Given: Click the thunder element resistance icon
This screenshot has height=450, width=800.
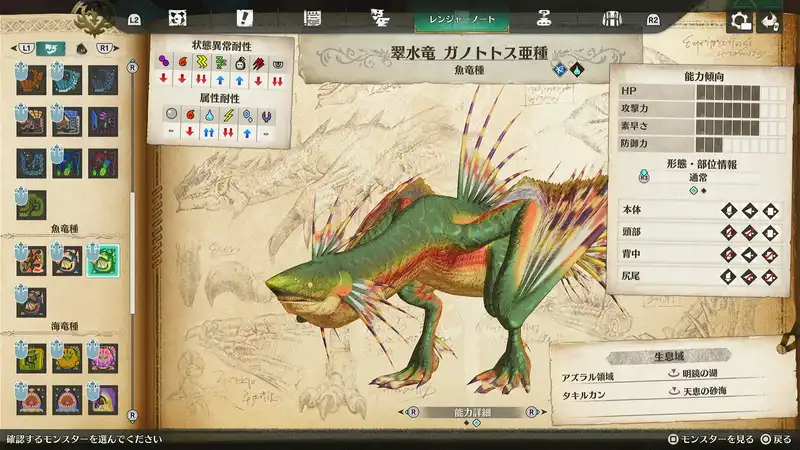Looking at the screenshot, I should 229,116.
